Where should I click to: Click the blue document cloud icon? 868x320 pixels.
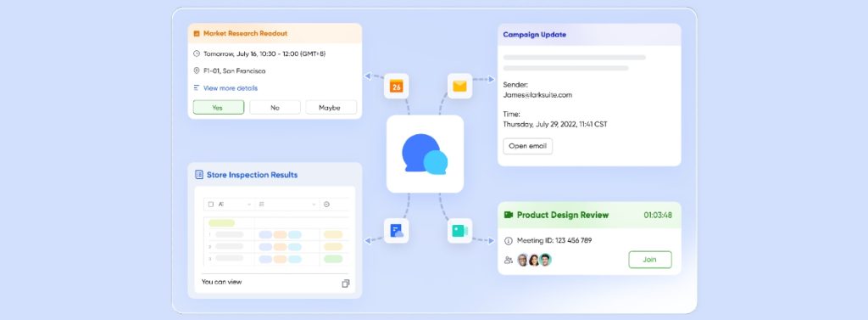click(396, 231)
